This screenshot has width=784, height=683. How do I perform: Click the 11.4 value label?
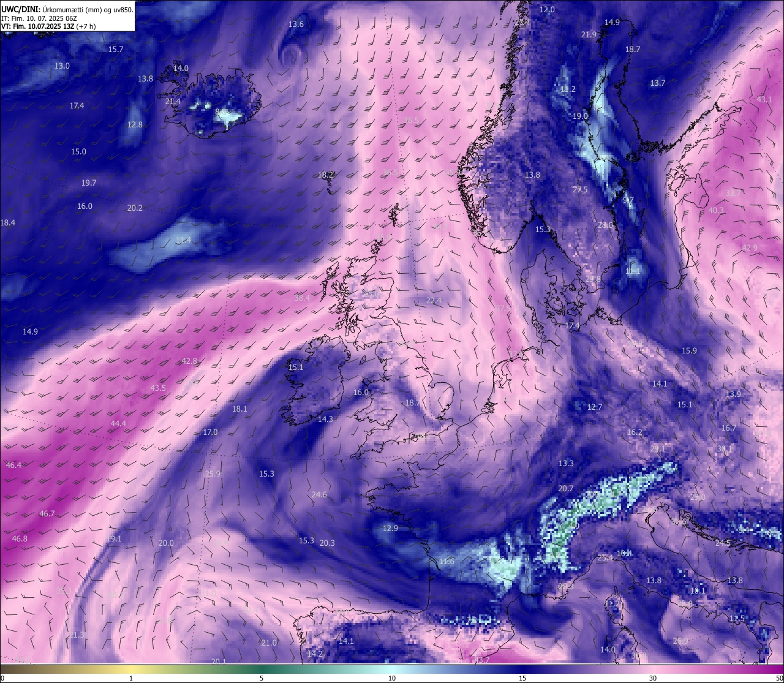183,240
